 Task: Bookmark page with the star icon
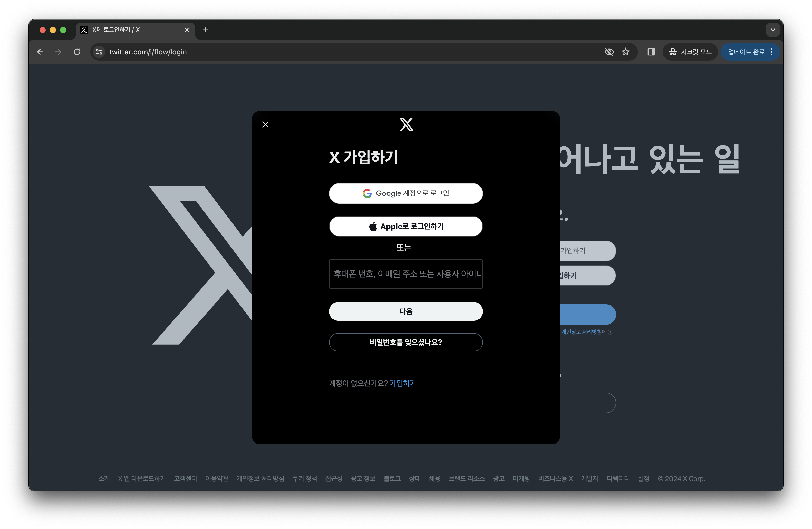[x=625, y=52]
